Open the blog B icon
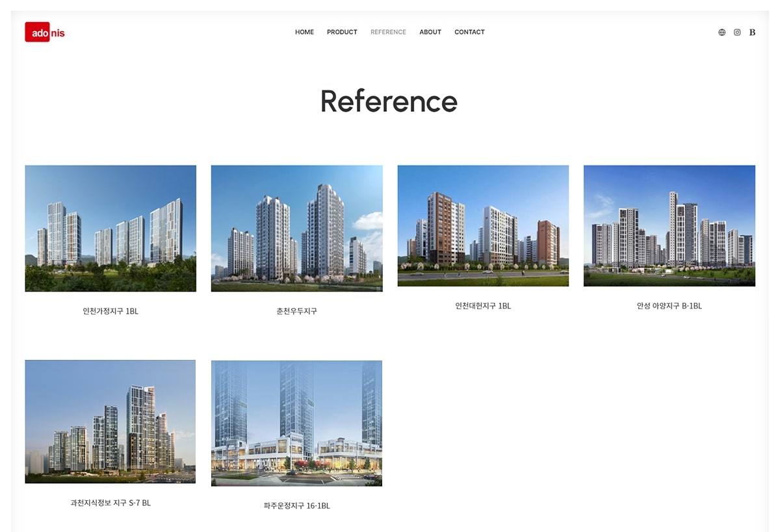Image resolution: width=780 pixels, height=532 pixels. tap(752, 32)
